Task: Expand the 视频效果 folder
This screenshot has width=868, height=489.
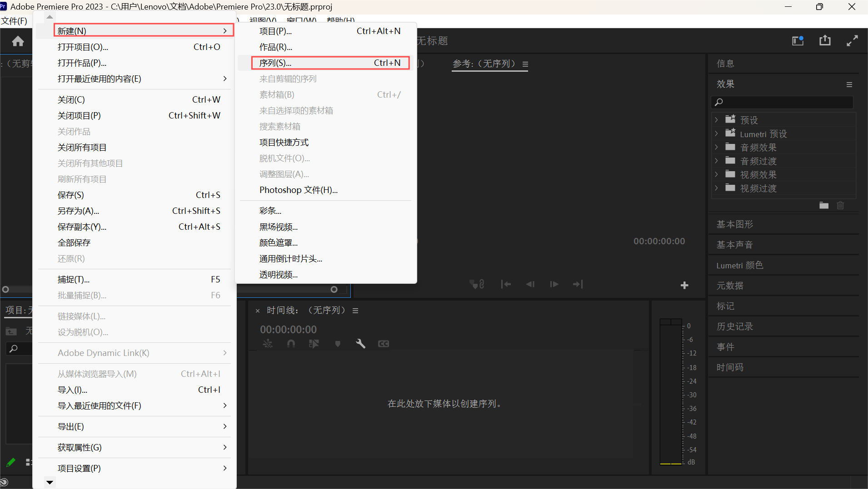Action: click(717, 174)
